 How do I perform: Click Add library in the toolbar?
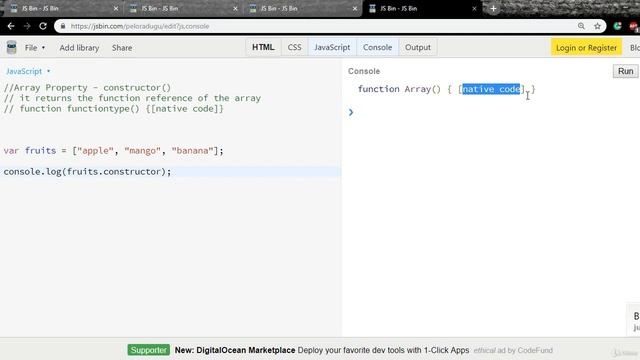click(x=79, y=48)
